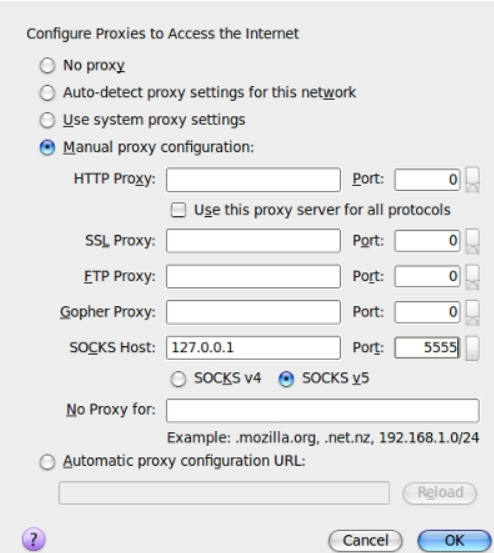Click the HTTP Proxy address field

coord(253,180)
